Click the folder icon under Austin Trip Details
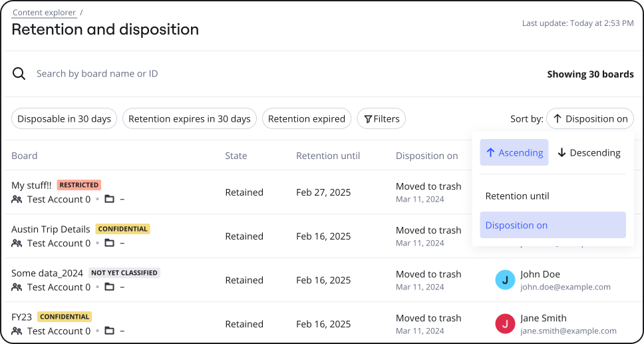 [x=110, y=243]
